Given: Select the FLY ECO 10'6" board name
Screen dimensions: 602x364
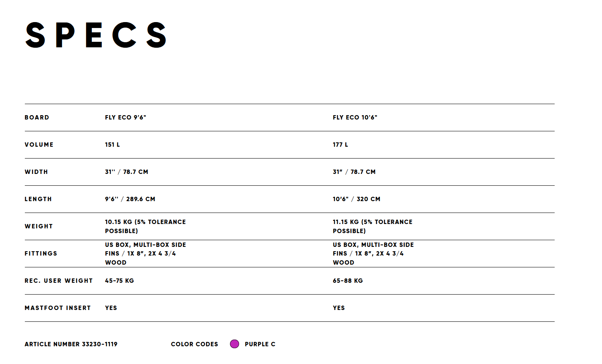Looking at the screenshot, I should (355, 118).
